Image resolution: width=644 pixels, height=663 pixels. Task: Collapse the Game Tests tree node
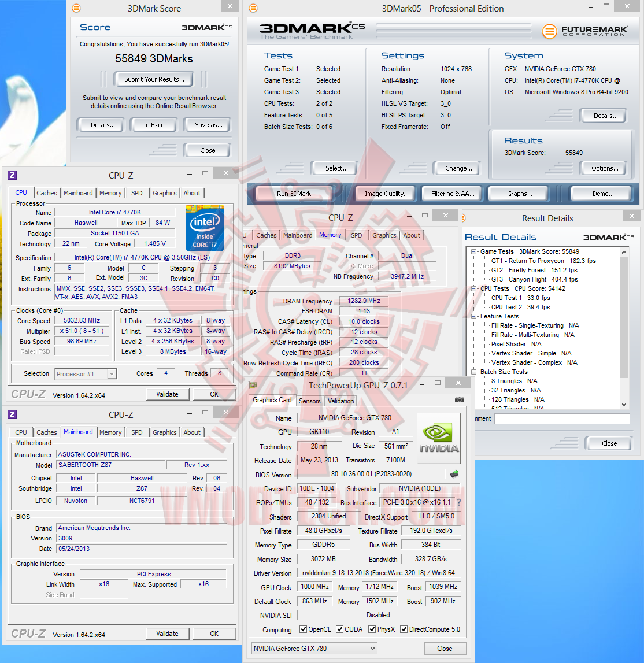tap(474, 251)
